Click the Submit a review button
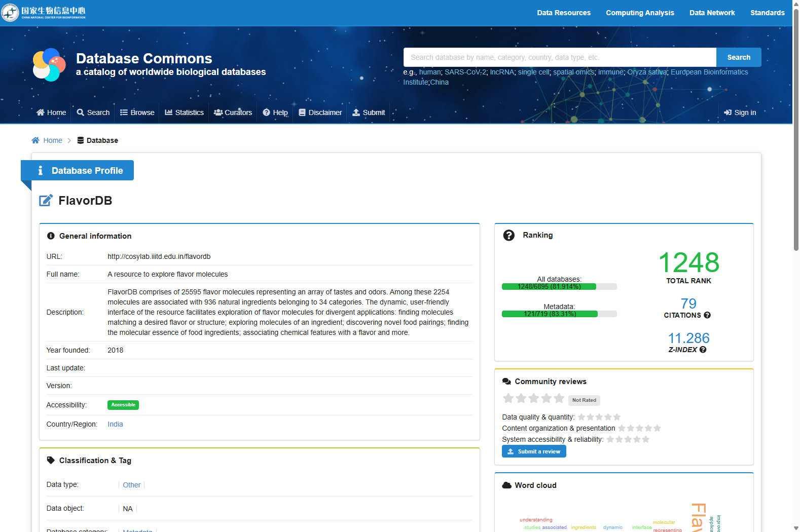 pyautogui.click(x=534, y=451)
